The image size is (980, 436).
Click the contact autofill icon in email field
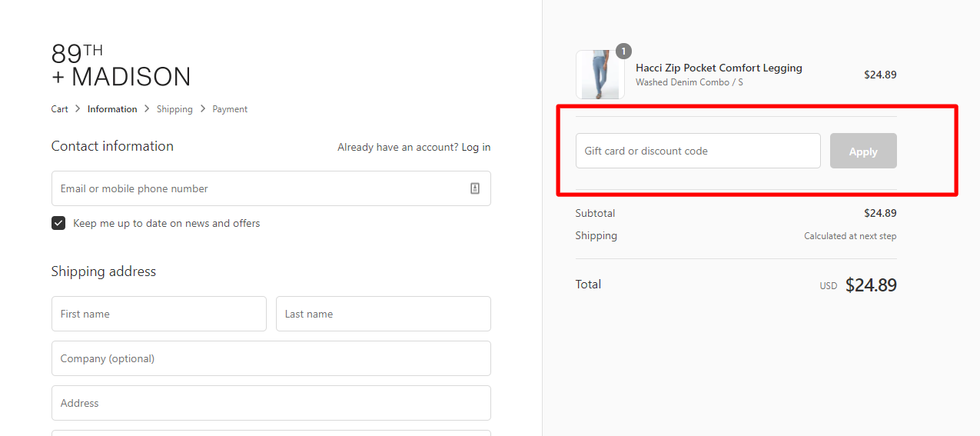click(475, 188)
